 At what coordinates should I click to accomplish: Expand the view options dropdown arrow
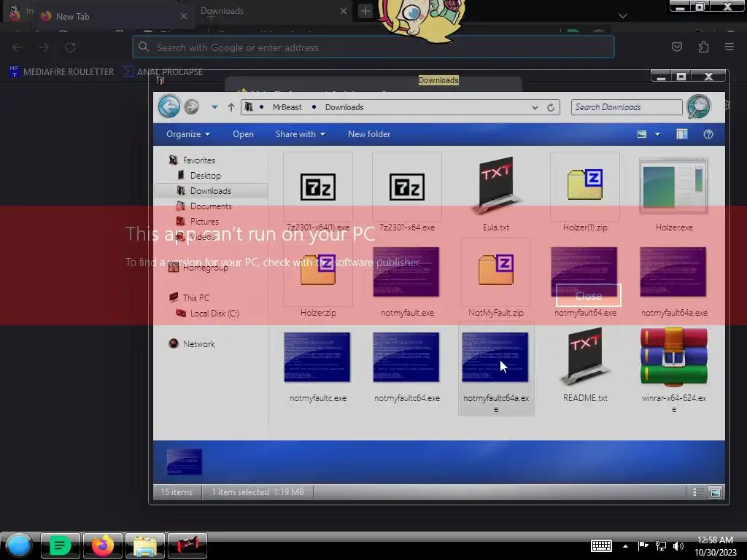(x=657, y=134)
